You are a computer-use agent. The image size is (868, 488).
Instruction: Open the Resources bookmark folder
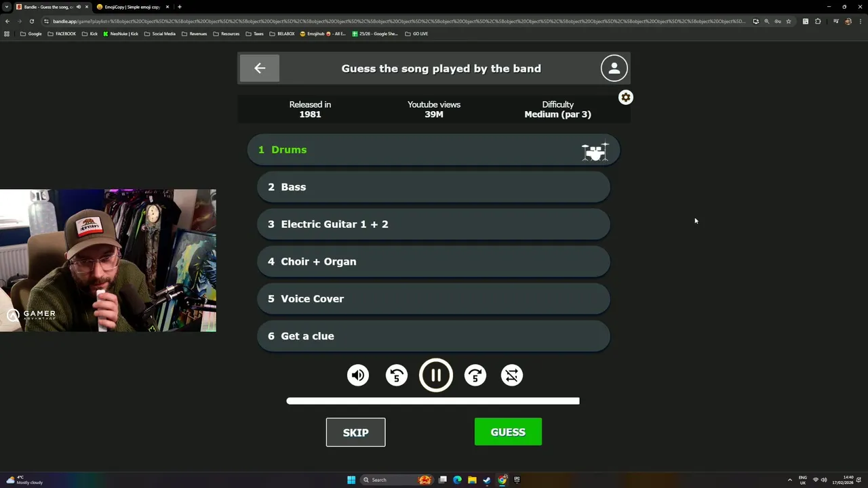click(226, 33)
